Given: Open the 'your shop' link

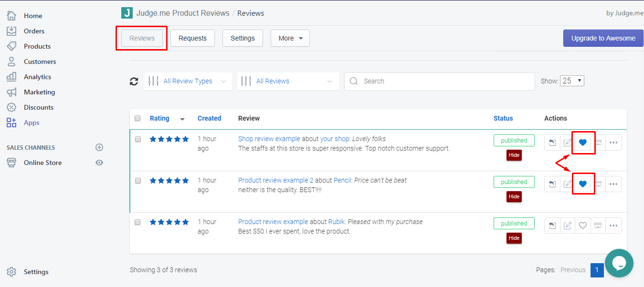Looking at the screenshot, I should click(x=335, y=139).
